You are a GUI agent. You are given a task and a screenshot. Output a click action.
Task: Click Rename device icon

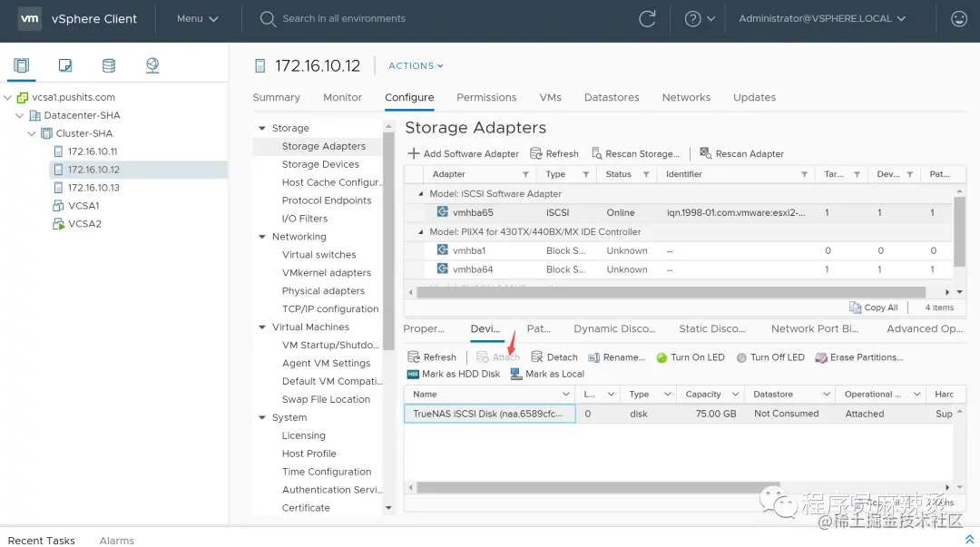click(x=593, y=357)
